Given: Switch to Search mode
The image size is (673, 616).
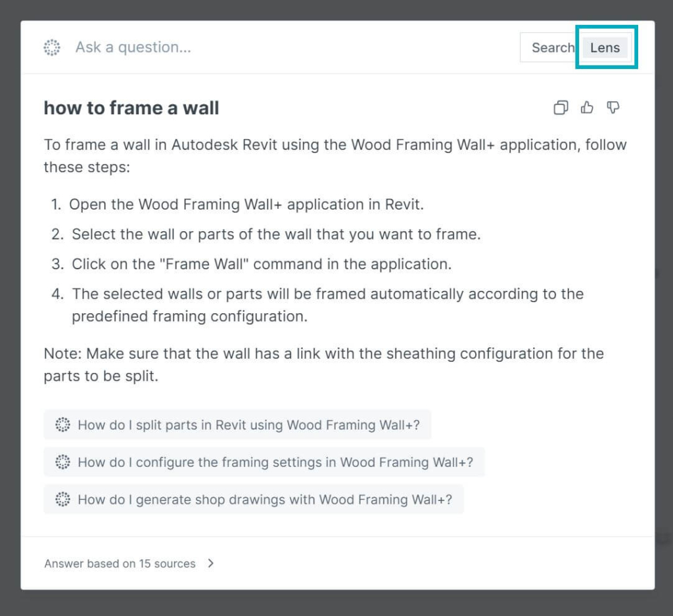Looking at the screenshot, I should click(553, 48).
